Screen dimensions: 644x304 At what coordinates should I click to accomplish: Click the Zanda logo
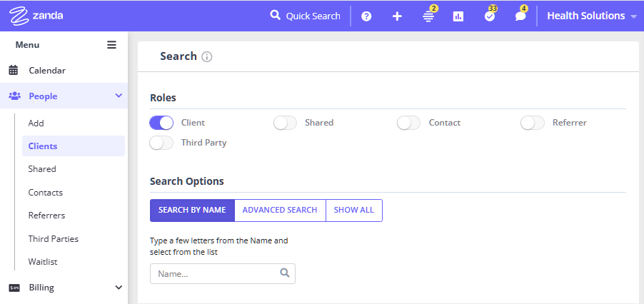click(x=36, y=15)
